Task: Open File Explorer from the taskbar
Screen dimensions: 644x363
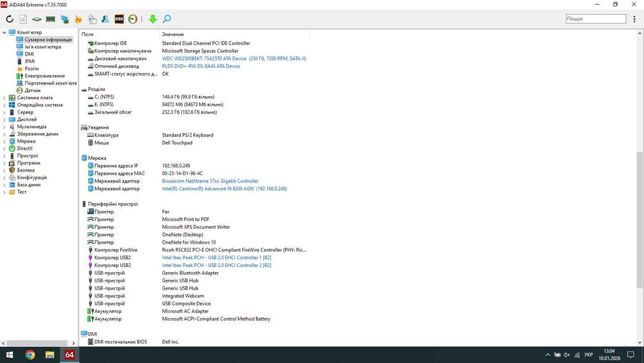Action: point(50,355)
